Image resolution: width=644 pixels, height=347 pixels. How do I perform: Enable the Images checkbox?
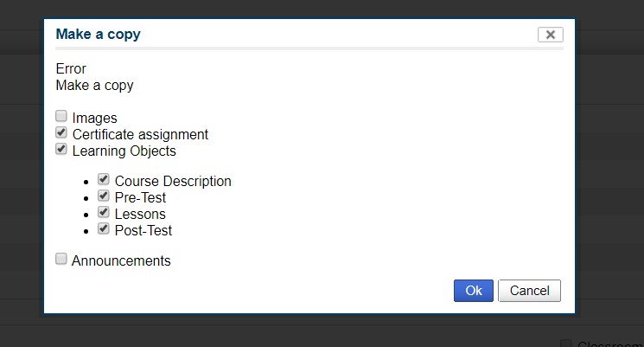coord(61,116)
